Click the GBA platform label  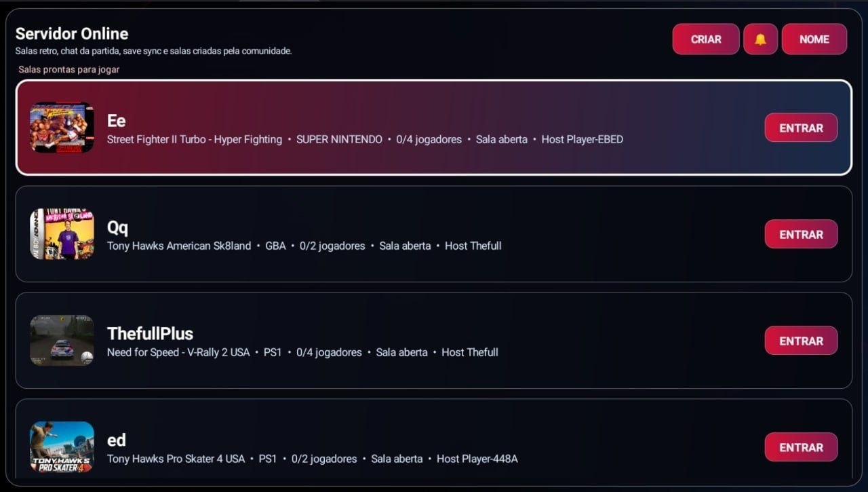pyautogui.click(x=275, y=246)
